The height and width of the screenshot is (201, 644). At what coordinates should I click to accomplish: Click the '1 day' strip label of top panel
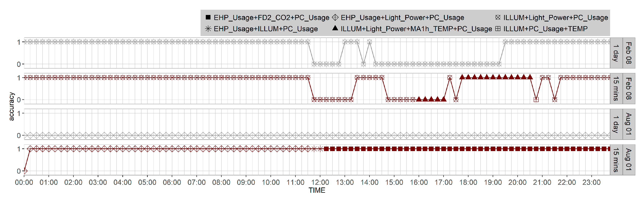pos(616,53)
